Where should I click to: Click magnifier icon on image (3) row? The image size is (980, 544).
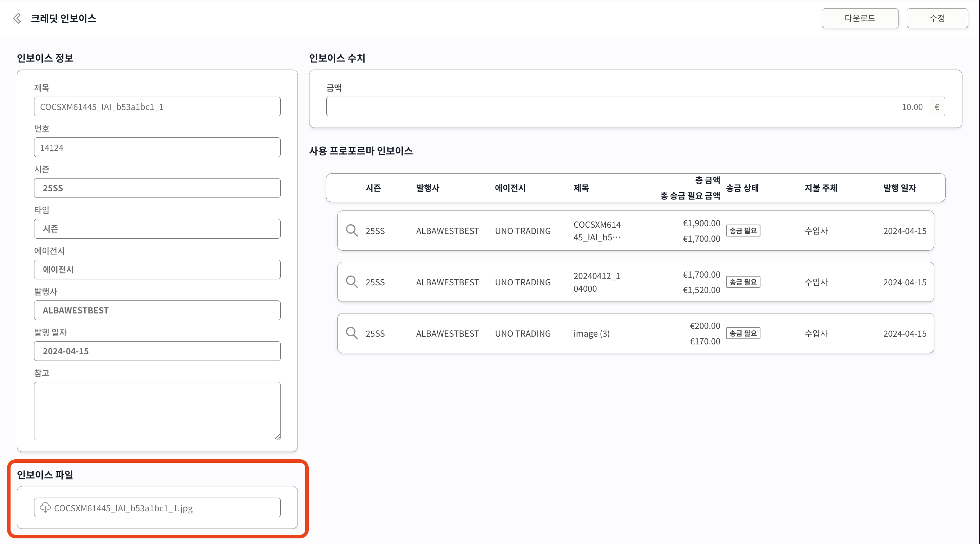pos(352,333)
